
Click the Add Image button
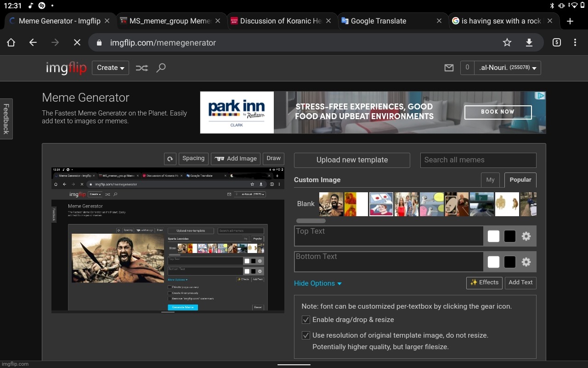click(236, 159)
